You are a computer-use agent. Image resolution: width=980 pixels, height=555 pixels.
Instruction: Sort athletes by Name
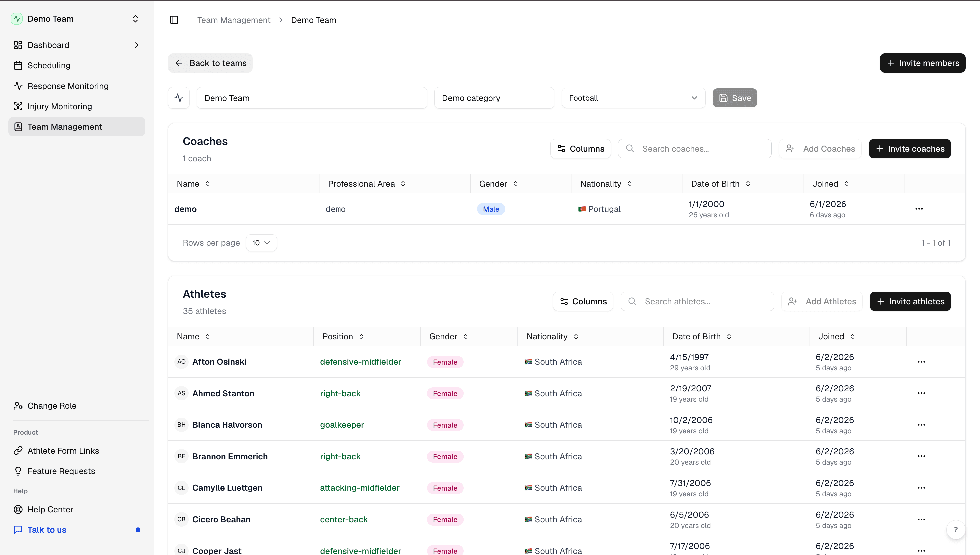click(193, 336)
